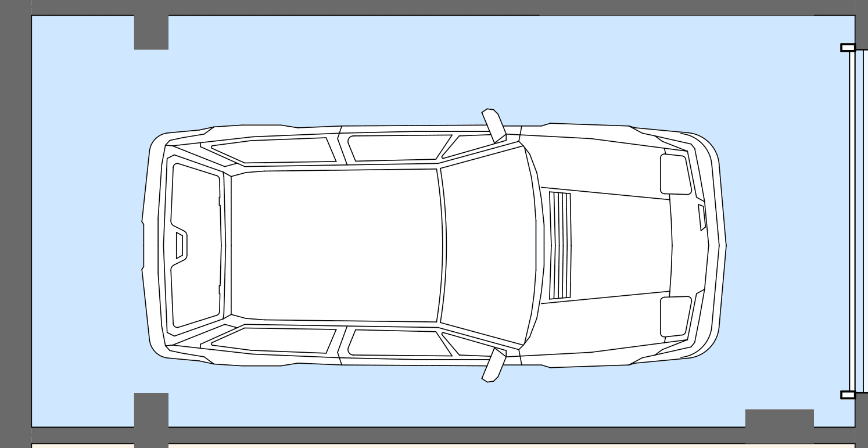Viewport: 868px width, 448px height.
Task: Click the upper garage door jamb marker
Action: 848,48
